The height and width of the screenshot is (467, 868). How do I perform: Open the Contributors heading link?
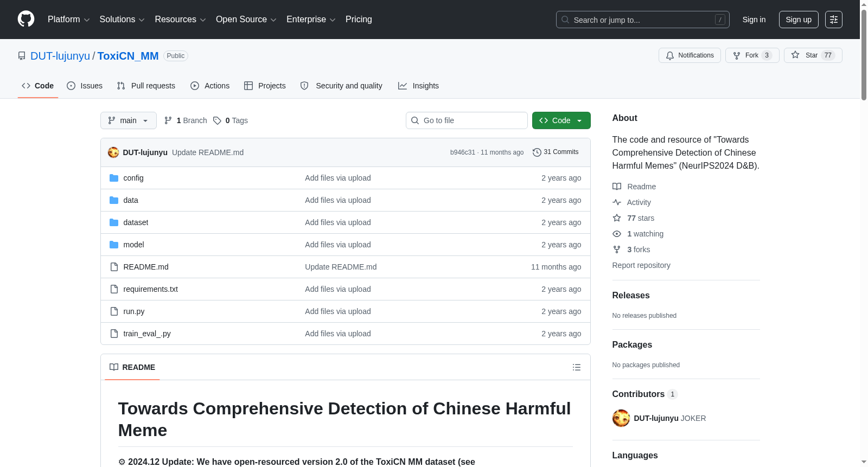pyautogui.click(x=645, y=394)
